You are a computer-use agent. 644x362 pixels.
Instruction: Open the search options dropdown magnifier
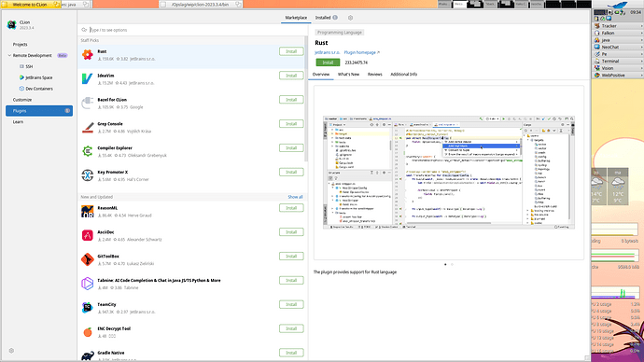[x=84, y=30]
